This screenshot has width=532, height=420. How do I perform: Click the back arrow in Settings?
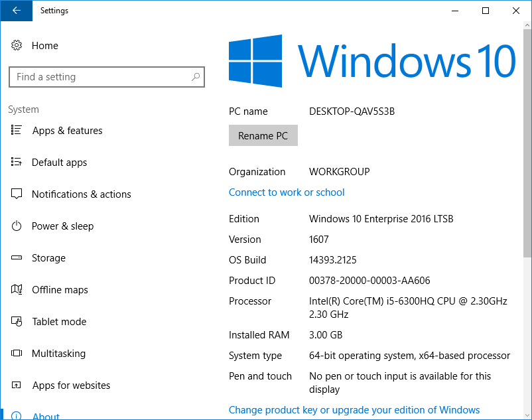[17, 11]
